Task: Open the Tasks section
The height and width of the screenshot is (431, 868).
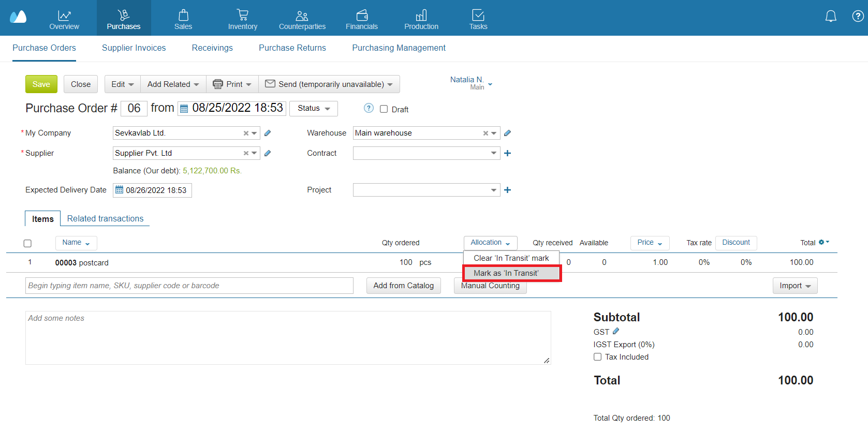Action: tap(478, 18)
